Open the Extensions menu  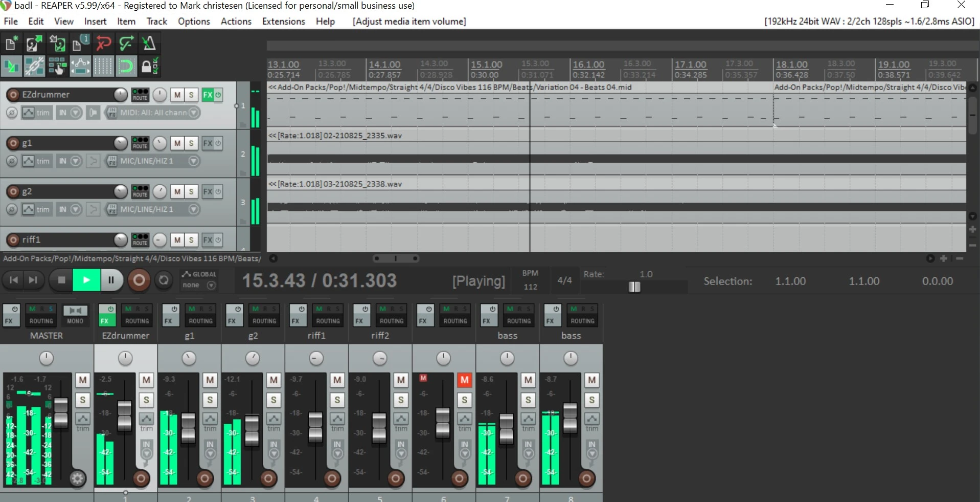[283, 21]
